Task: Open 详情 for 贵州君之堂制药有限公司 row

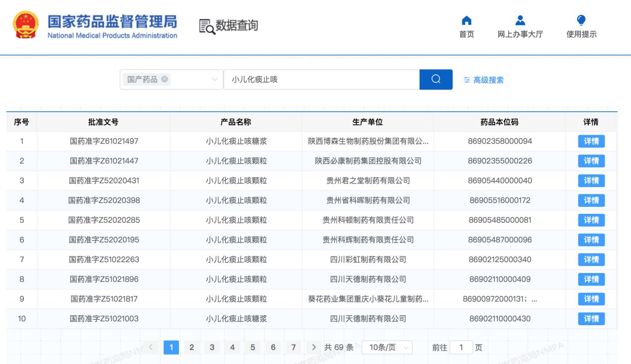Action: 591,181
